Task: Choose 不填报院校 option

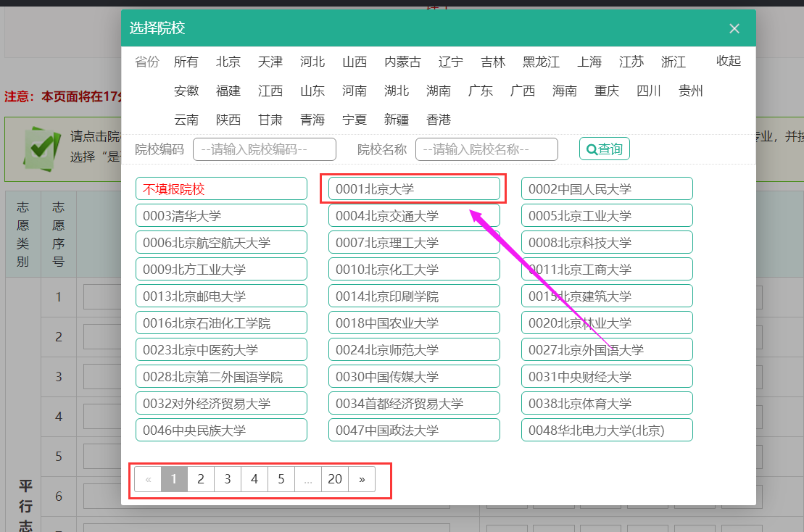Action: click(x=221, y=188)
